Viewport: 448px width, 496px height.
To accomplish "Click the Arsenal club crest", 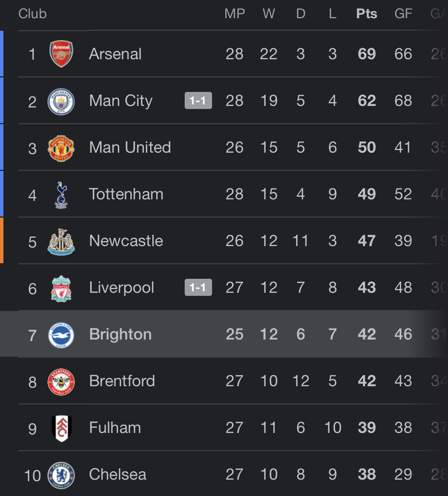I will (61, 54).
